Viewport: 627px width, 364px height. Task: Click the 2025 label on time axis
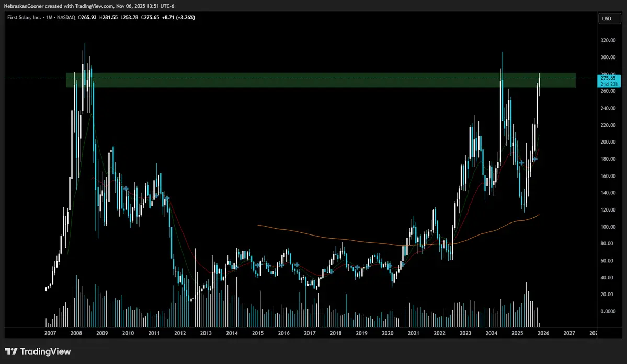(x=517, y=333)
